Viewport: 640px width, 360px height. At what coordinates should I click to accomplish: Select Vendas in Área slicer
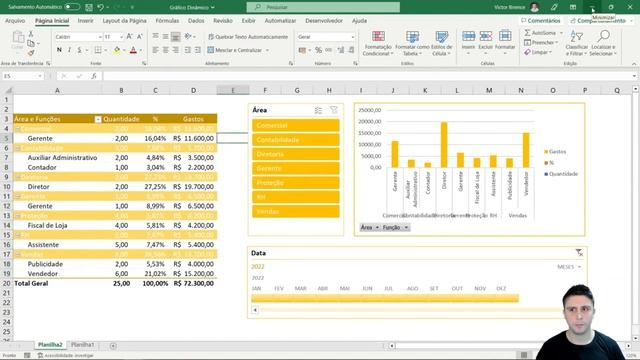click(x=296, y=211)
